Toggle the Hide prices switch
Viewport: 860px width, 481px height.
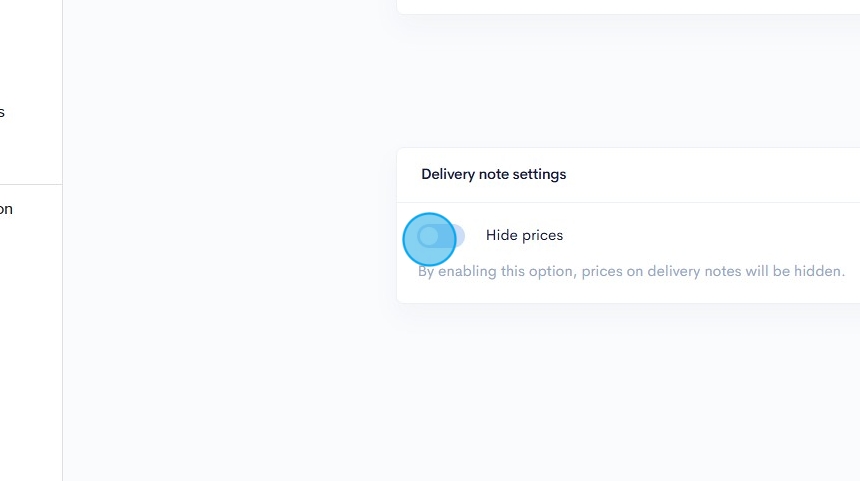pyautogui.click(x=441, y=236)
